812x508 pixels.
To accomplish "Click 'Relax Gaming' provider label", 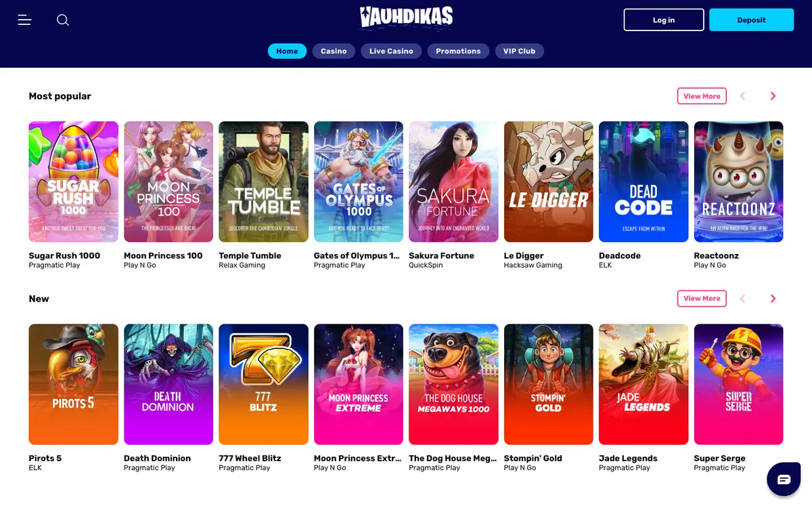I will [242, 266].
